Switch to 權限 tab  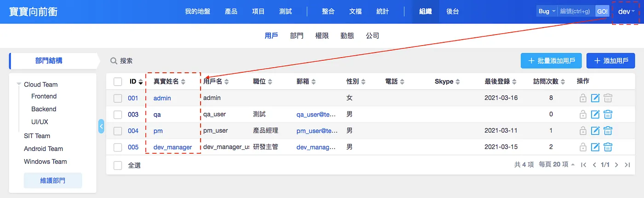click(x=322, y=35)
